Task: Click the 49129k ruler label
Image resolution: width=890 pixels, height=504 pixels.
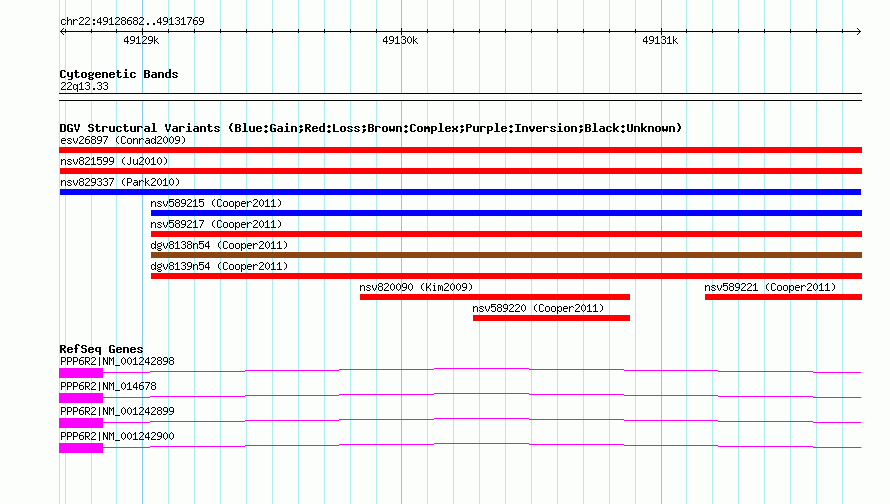Action: 141,40
